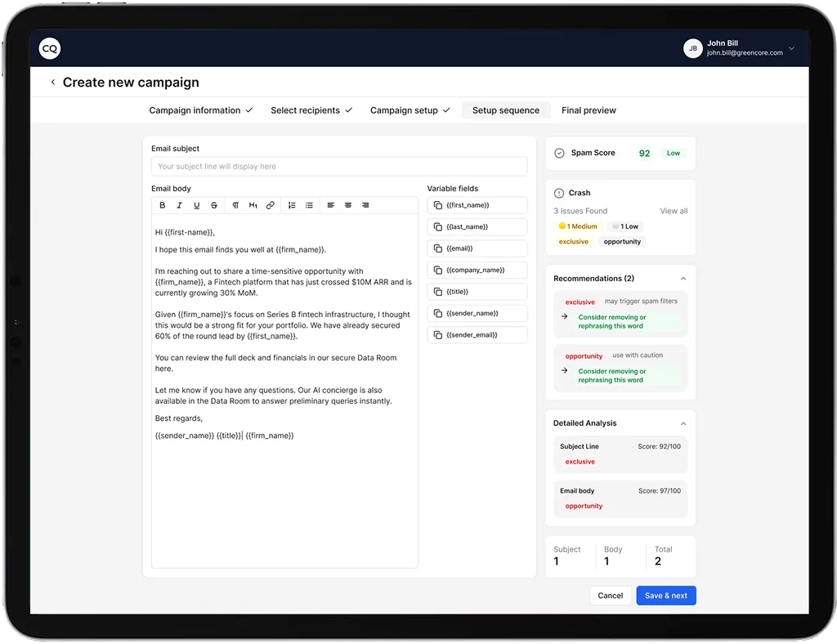Select the paragraph formatting icon
The height and width of the screenshot is (644, 837).
pyautogui.click(x=235, y=205)
